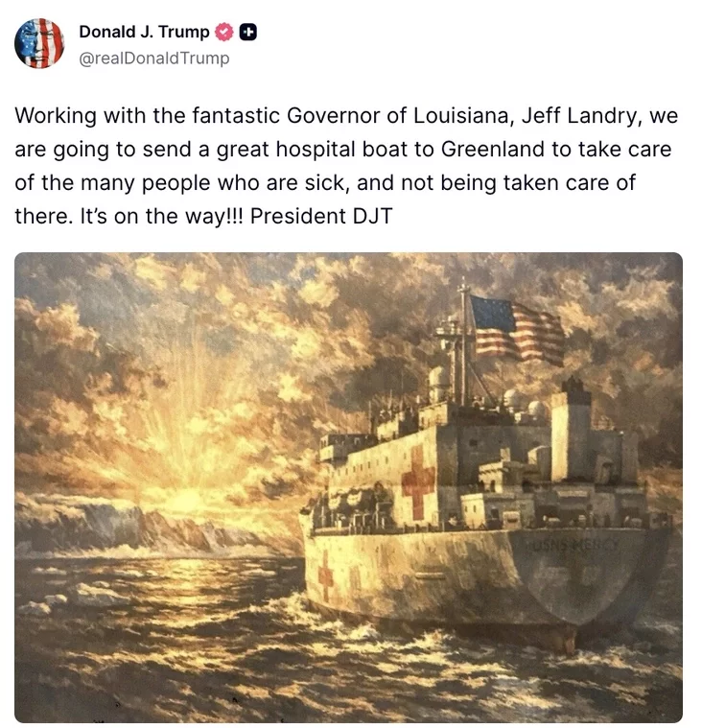Open the @realDonaldTrump handle link
Screen dimensions: 702x728
click(x=154, y=59)
